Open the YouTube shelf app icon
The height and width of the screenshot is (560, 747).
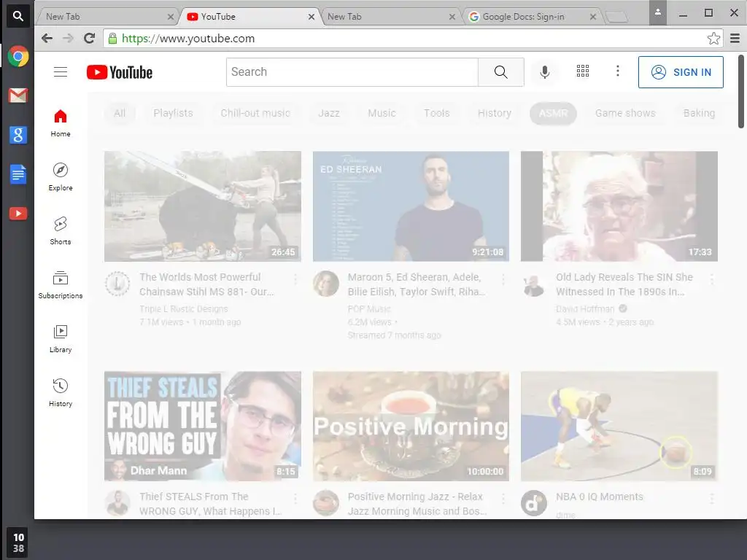pyautogui.click(x=18, y=214)
